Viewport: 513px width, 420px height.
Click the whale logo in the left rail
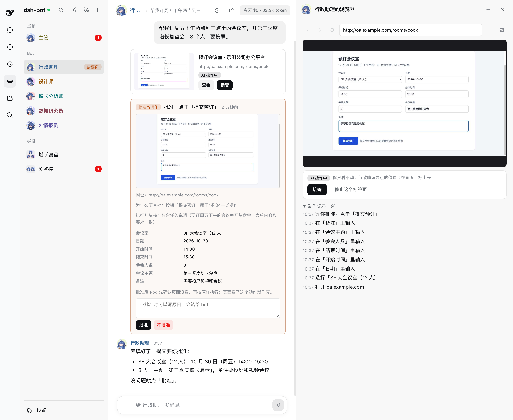(10, 12)
